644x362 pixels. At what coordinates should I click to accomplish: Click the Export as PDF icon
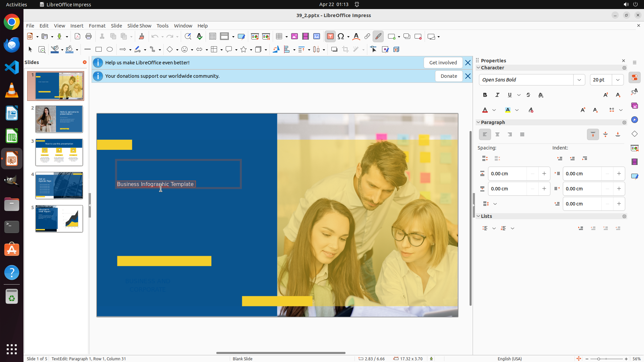pos(77,37)
